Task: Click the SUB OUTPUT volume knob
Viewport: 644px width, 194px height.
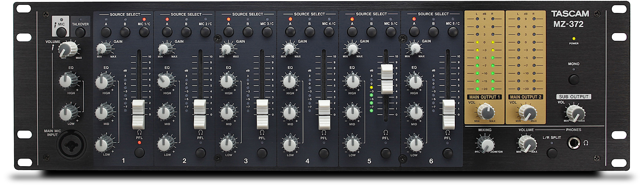Action: tap(576, 113)
